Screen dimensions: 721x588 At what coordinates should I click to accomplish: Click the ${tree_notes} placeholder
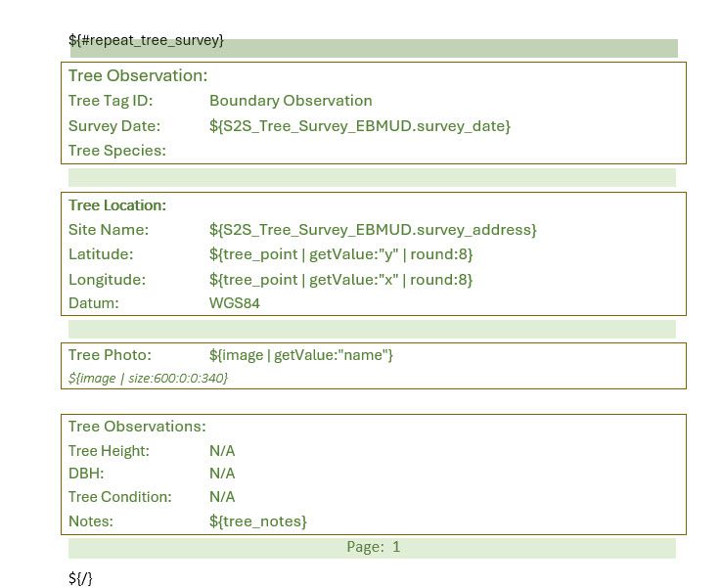pos(258,521)
